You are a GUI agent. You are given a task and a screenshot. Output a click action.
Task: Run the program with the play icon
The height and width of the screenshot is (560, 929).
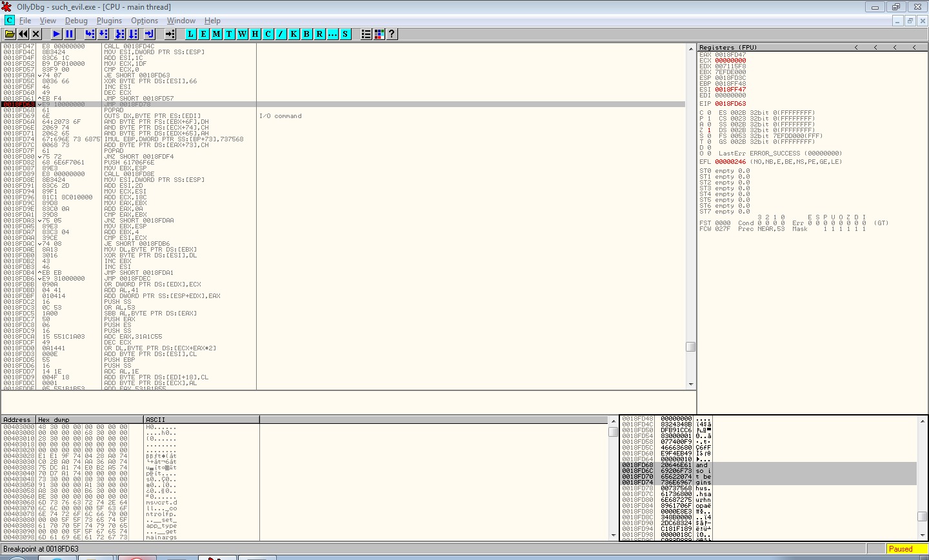[57, 34]
